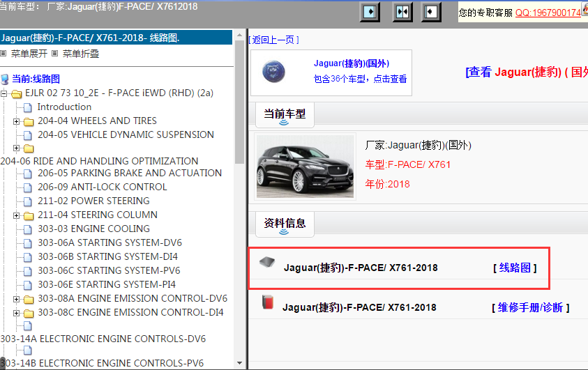The image size is (588, 370).
Task: Click the 查看 Jaguar(捷豹) banner link
Action: pyautogui.click(x=527, y=72)
